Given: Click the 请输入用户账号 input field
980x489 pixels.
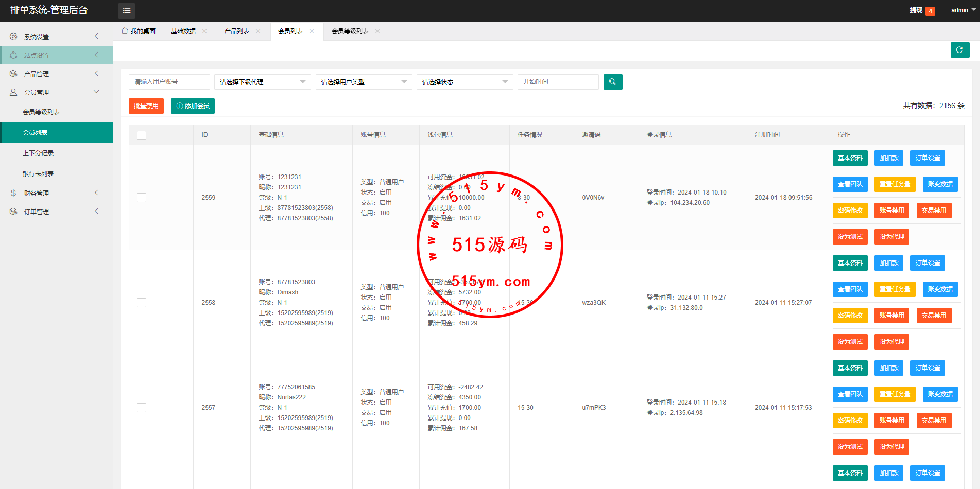Looking at the screenshot, I should click(169, 82).
